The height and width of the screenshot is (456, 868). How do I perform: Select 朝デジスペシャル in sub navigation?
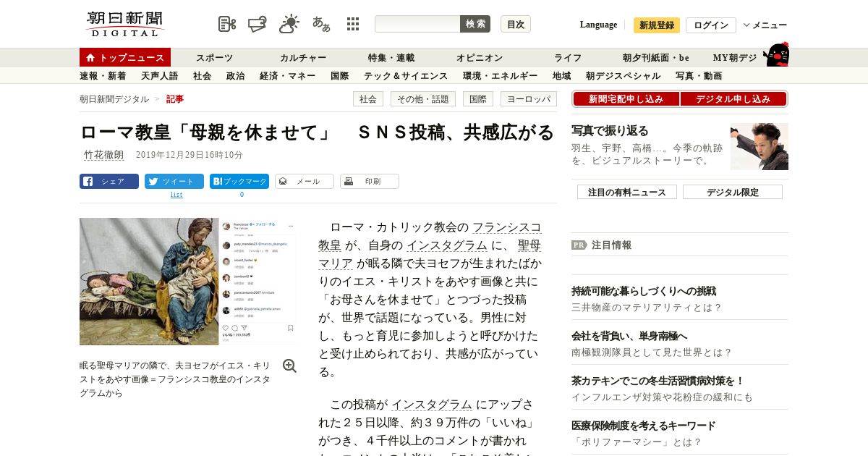coord(623,75)
